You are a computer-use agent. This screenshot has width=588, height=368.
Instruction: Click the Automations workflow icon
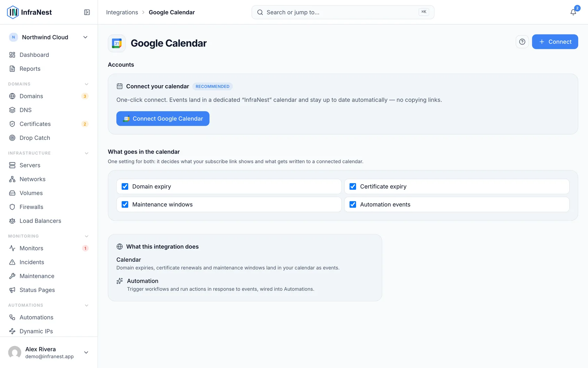(12, 317)
